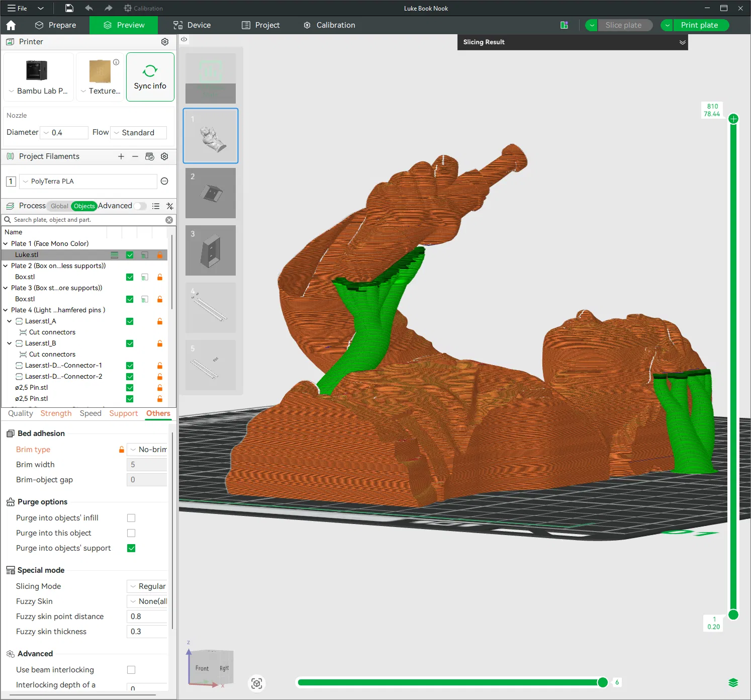Screen dimensions: 751x700
Task: Click the Print plate button
Action: 699,25
